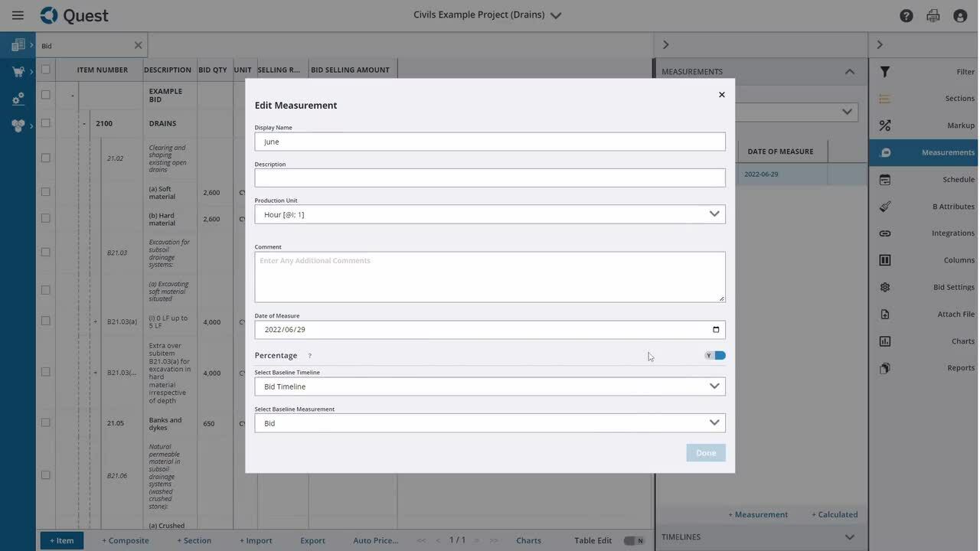Check the (a) Soft material row checkbox
The height and width of the screenshot is (551, 980).
tap(45, 192)
